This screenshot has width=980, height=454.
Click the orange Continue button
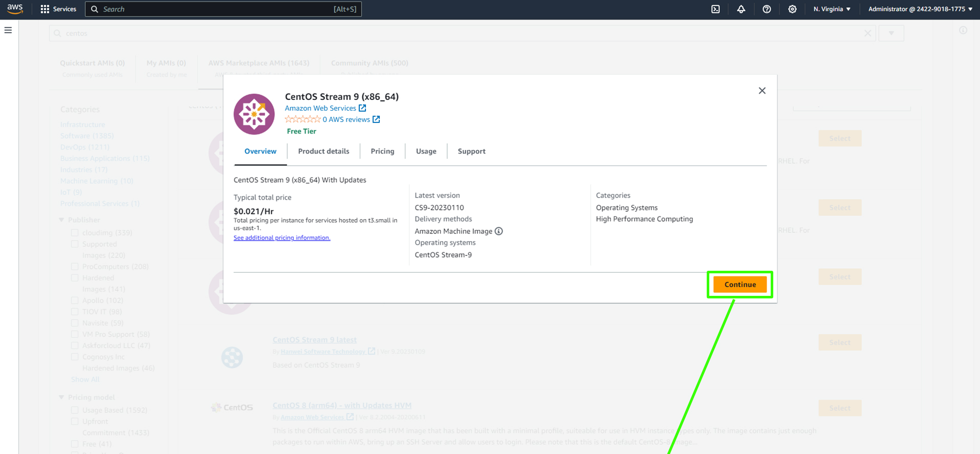click(x=740, y=285)
